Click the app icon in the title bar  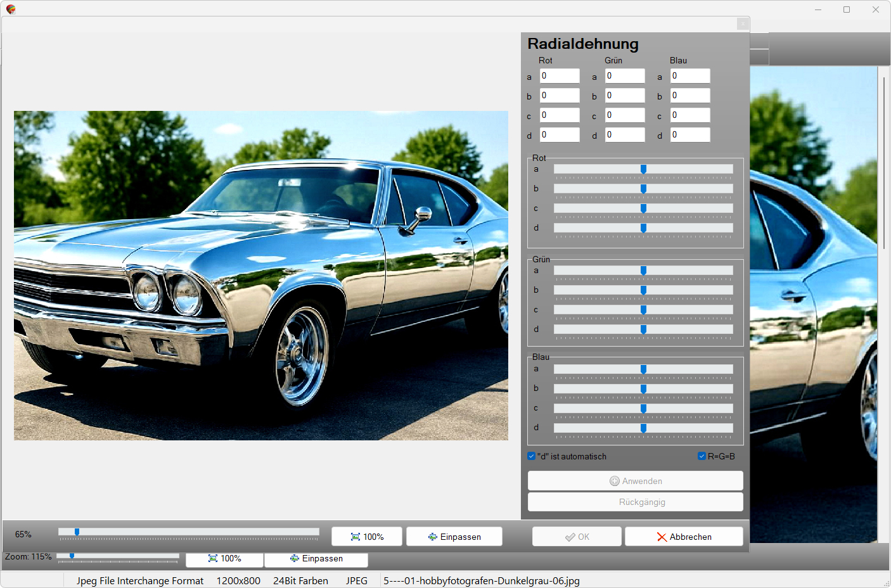11,10
